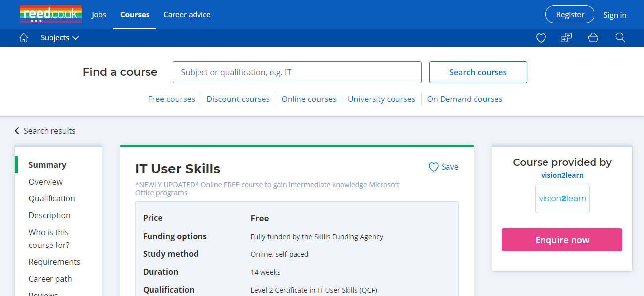
Task: Open Jobs from the top menu
Action: (99, 14)
